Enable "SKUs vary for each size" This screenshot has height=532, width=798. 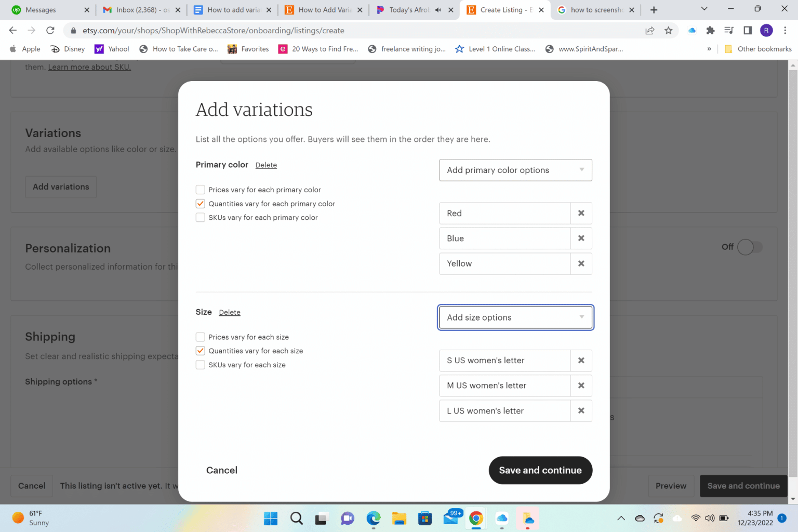pyautogui.click(x=200, y=365)
